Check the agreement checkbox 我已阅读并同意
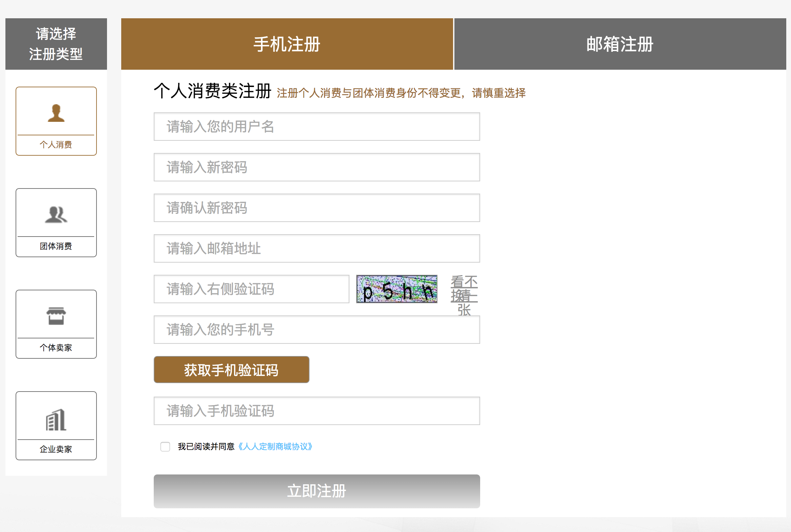The image size is (791, 532). tap(165, 446)
